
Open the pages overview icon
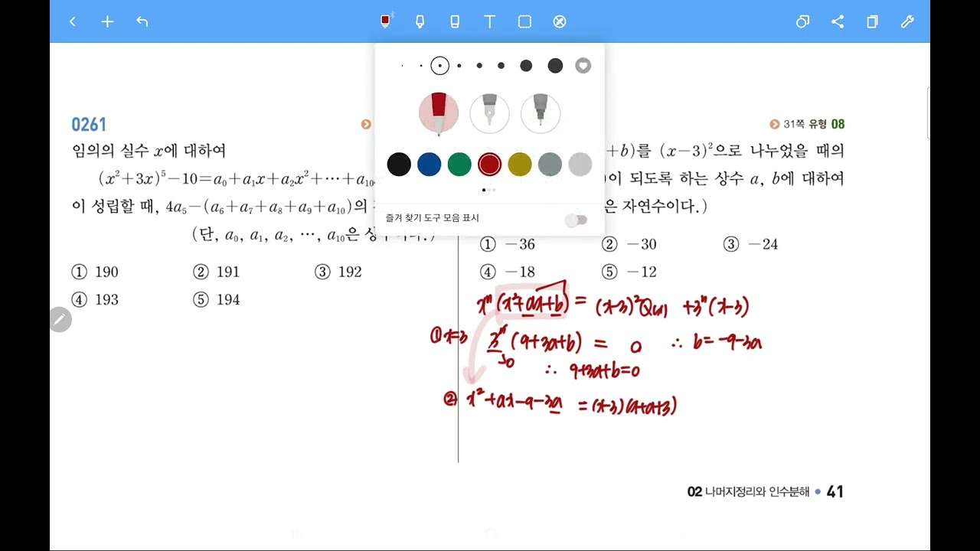coord(872,21)
